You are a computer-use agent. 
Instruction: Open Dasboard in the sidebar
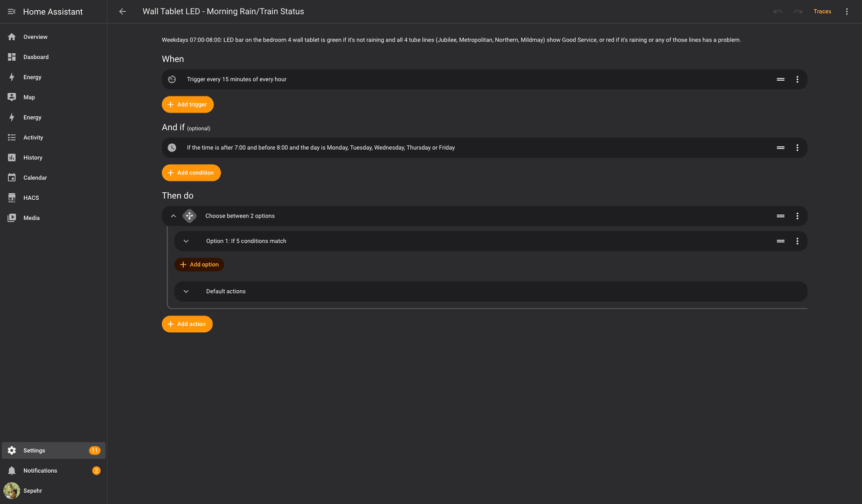point(53,57)
